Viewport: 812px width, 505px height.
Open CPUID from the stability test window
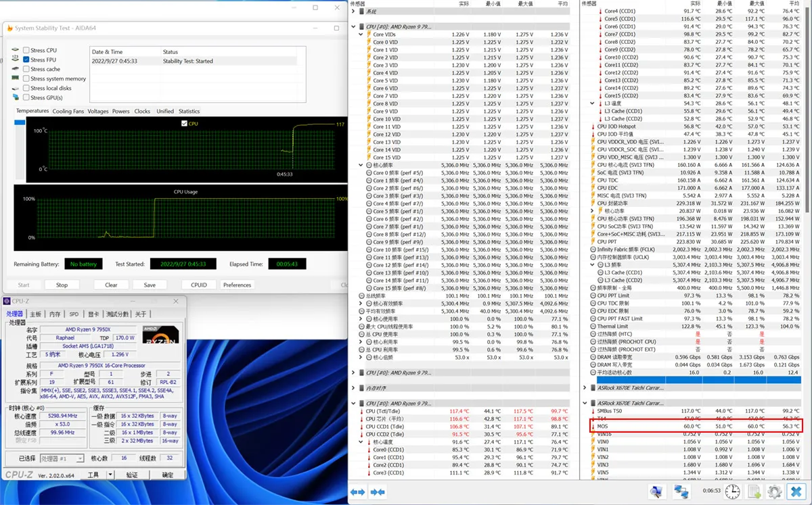pyautogui.click(x=199, y=285)
